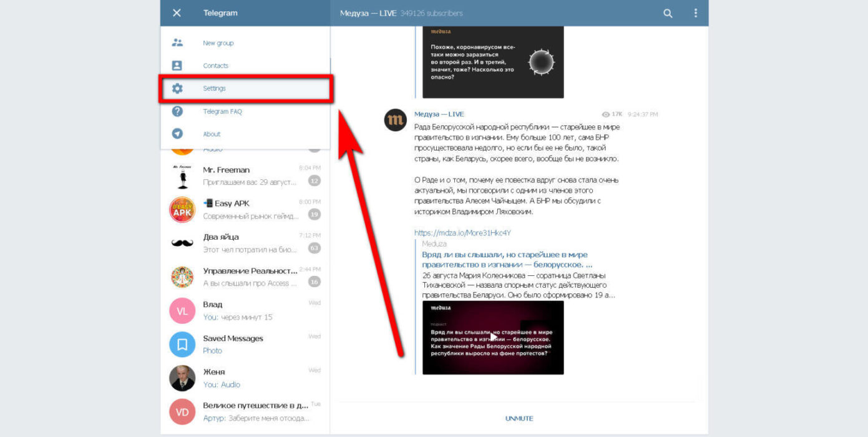Open the Saved Messages chat

tap(245, 344)
